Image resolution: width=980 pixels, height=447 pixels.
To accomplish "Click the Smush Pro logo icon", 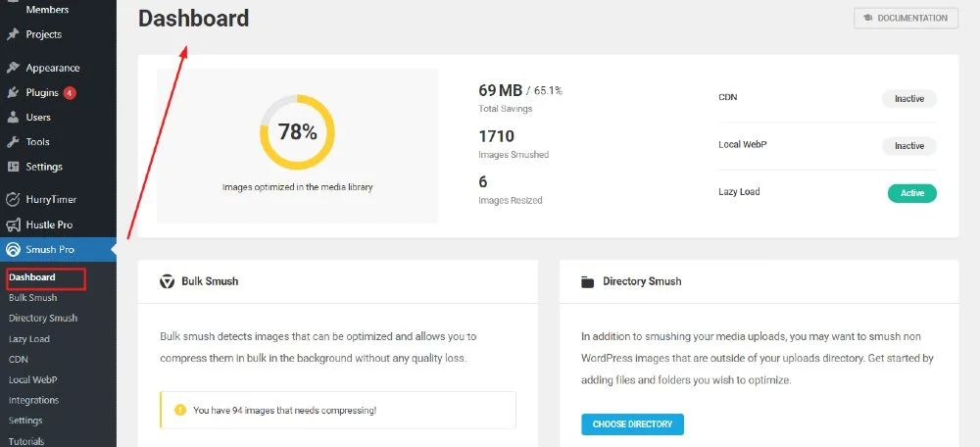I will [x=13, y=249].
